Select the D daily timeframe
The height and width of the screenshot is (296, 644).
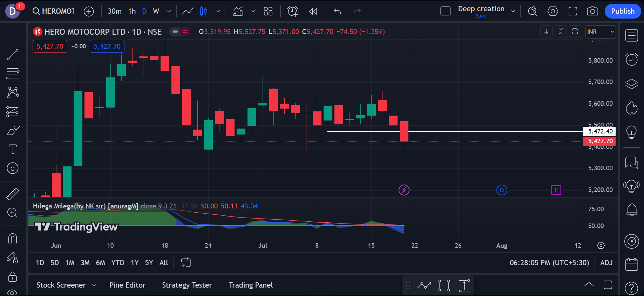pyautogui.click(x=144, y=11)
